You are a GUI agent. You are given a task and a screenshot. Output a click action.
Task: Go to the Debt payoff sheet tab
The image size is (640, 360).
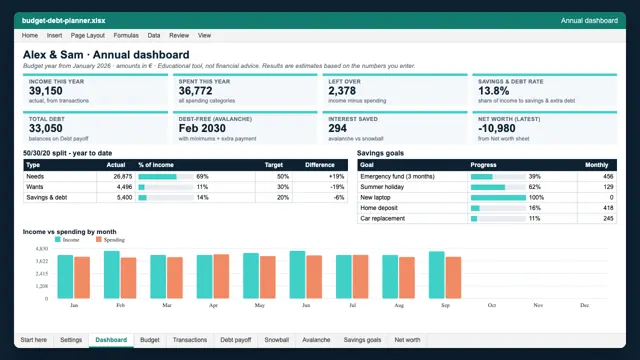(x=236, y=340)
